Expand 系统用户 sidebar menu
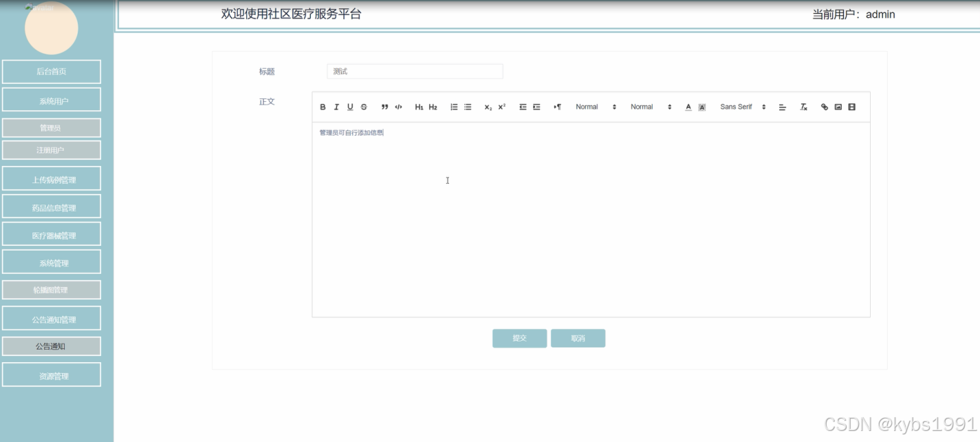980x442 pixels. 52,99
